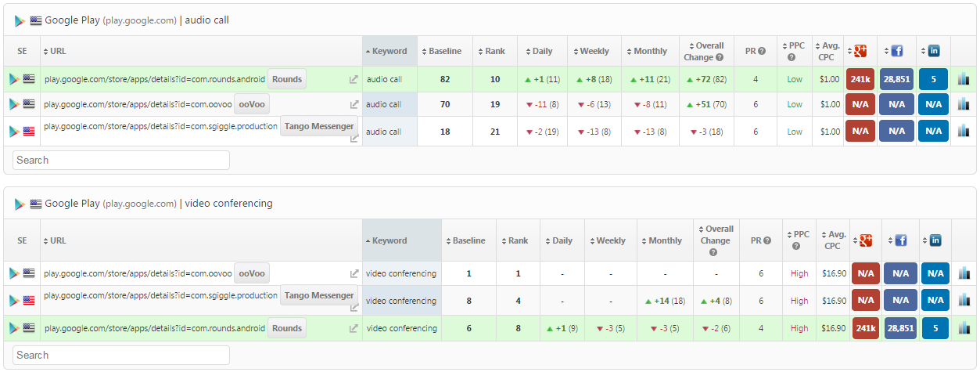The height and width of the screenshot is (372, 980).
Task: Click Tango Messenger tag in video conferencing table
Action: click(318, 295)
